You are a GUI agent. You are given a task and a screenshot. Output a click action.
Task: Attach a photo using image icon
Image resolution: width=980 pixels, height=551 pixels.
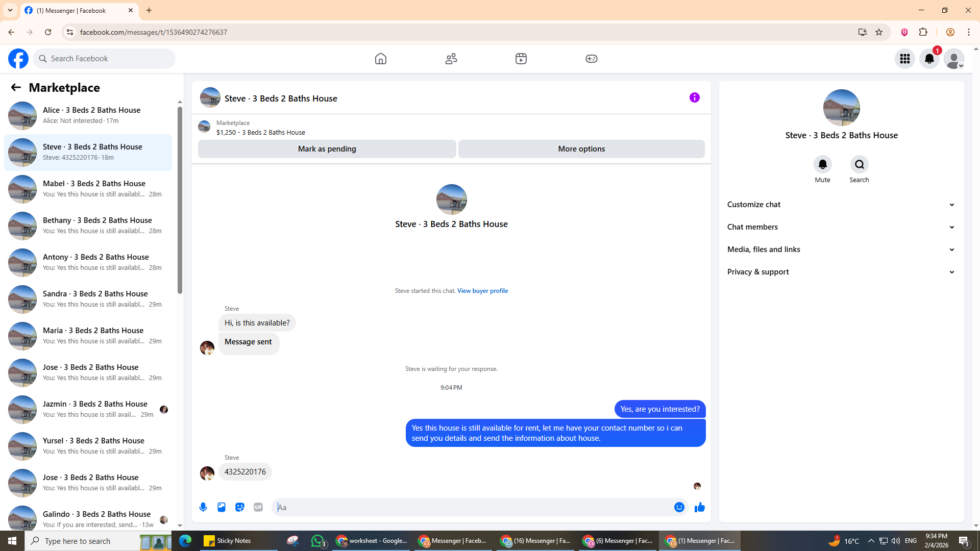click(x=222, y=507)
